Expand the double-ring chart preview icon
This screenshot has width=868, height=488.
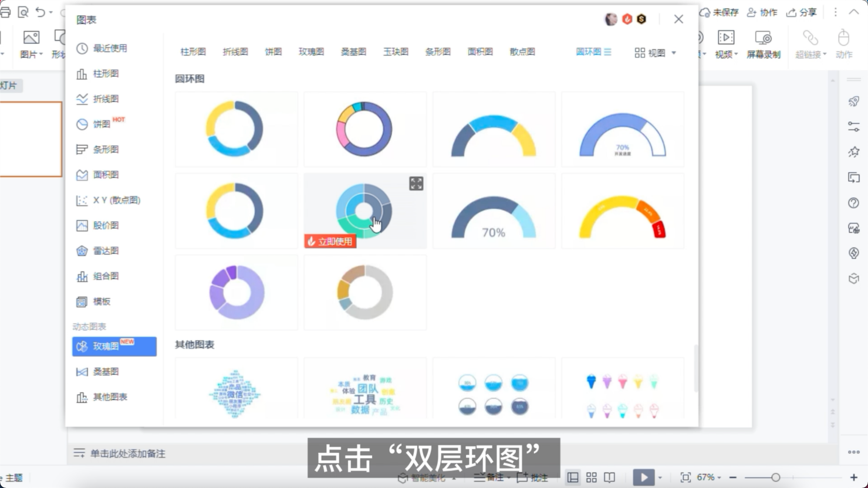pyautogui.click(x=416, y=184)
